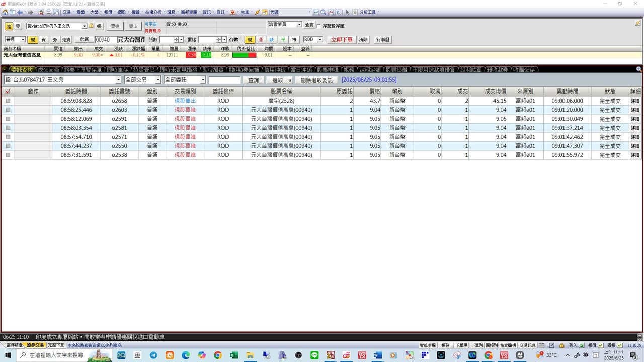Image resolution: width=644 pixels, height=362 pixels.
Task: Click the magnifier search icon beside code box
Action: 323,12
